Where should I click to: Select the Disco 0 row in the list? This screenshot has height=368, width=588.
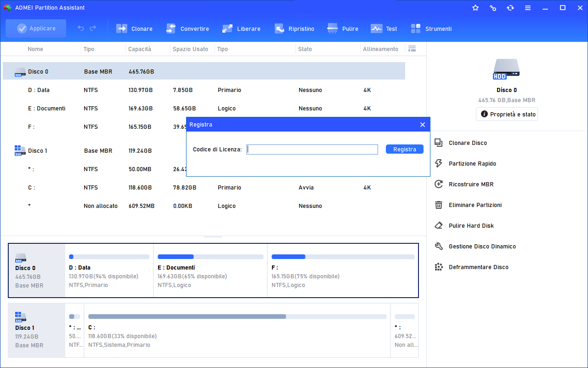click(204, 71)
